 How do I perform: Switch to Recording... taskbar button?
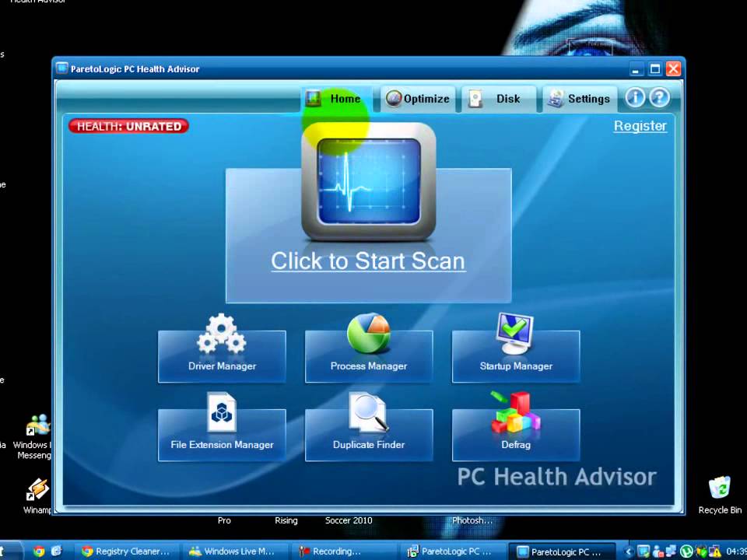coord(344,551)
